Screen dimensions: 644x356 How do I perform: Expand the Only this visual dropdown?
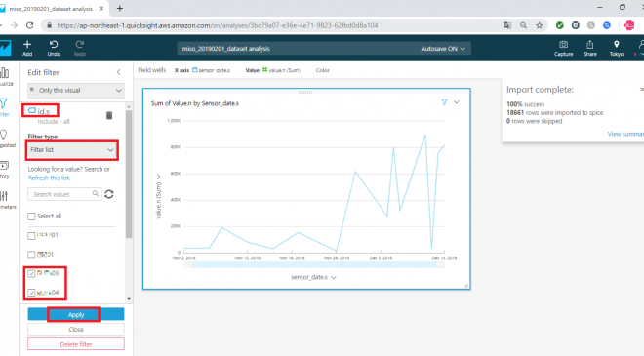pyautogui.click(x=76, y=91)
